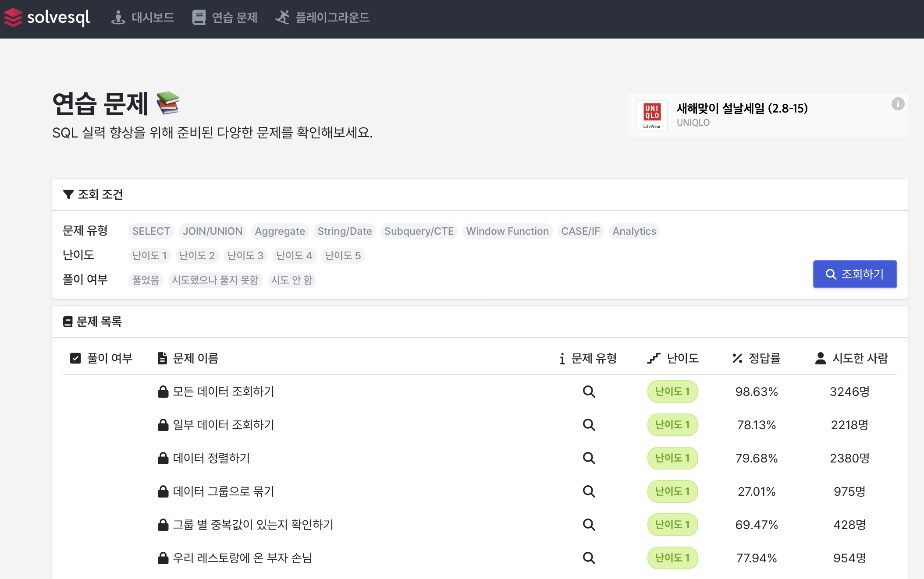Click magnifier icon for 모든 데이터 조회하기 row
Image resolution: width=924 pixels, height=579 pixels.
589,392
